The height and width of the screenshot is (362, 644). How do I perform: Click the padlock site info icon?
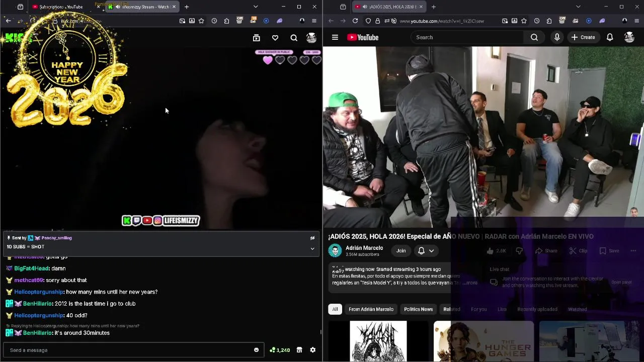coord(377,21)
